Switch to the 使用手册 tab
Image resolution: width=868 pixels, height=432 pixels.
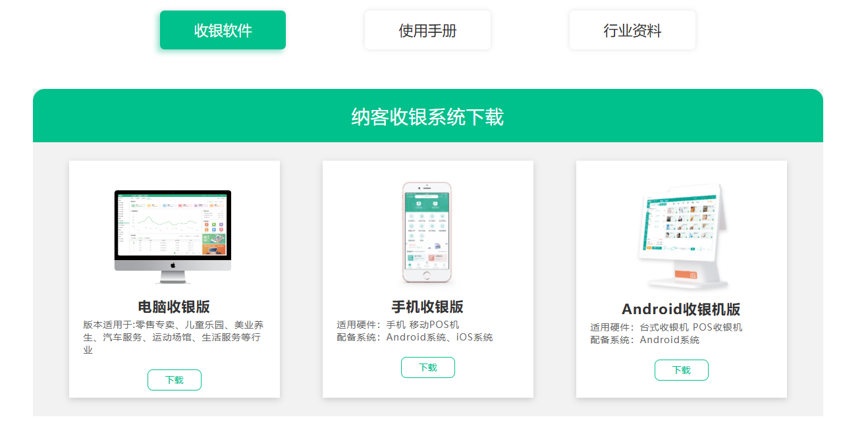(427, 30)
